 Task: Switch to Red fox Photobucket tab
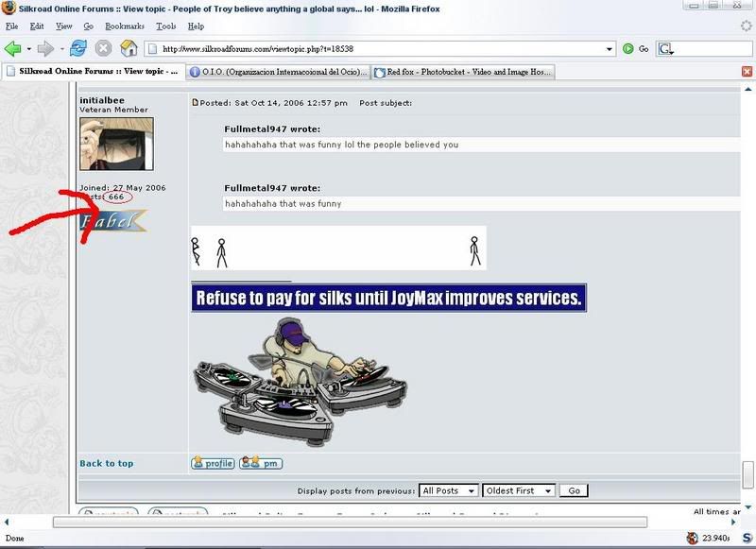click(463, 72)
